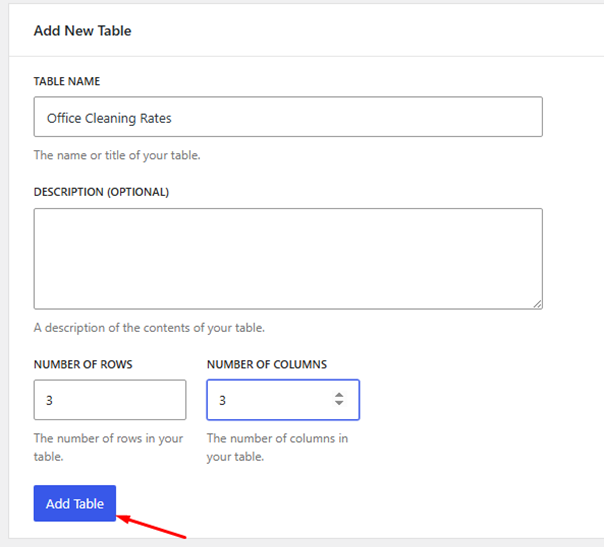Click 'The number of columns in your table' hint

pyautogui.click(x=277, y=447)
